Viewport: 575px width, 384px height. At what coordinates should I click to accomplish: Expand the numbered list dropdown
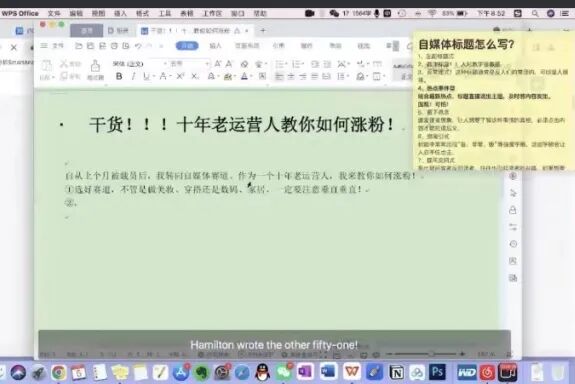303,64
